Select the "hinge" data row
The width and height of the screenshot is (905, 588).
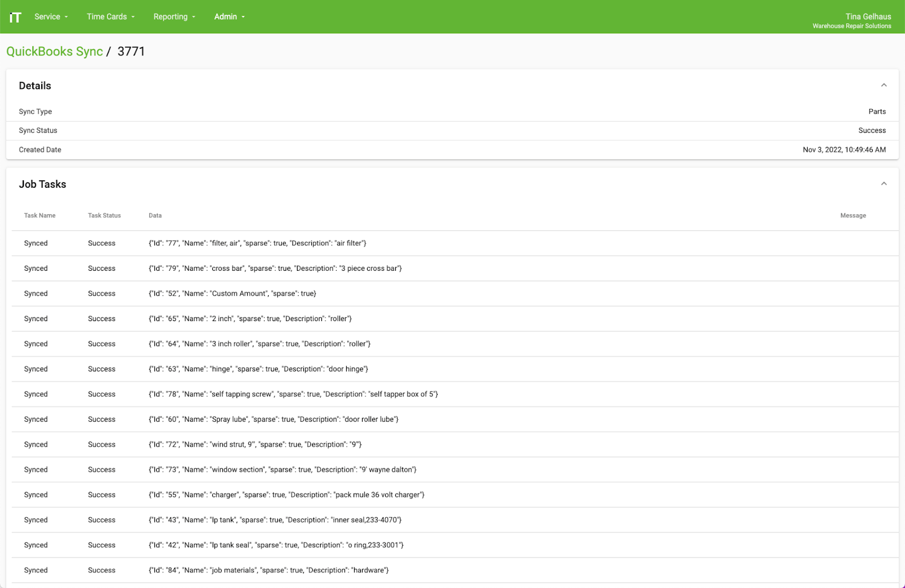455,369
